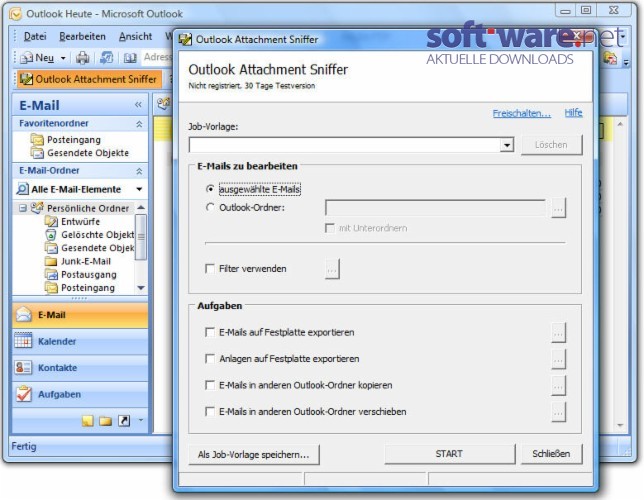Open configure buttons dropdown in navigation strip
644x500 pixels.
click(141, 420)
